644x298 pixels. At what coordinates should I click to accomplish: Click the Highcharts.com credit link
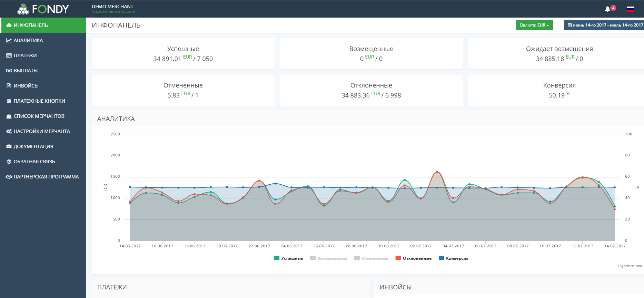[x=630, y=266]
